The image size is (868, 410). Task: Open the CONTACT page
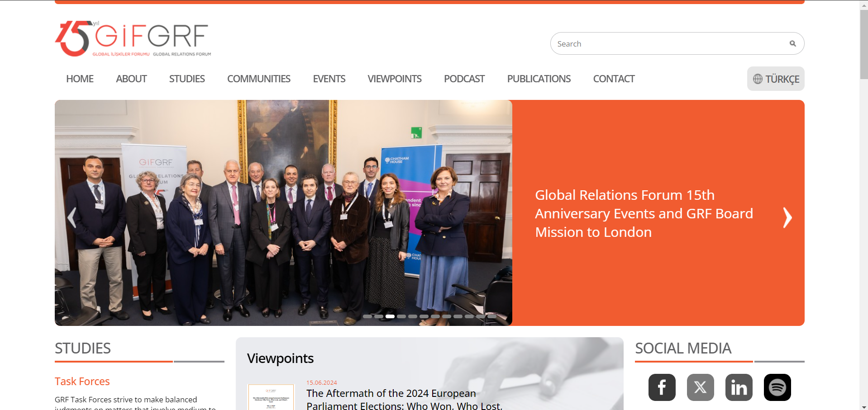pyautogui.click(x=614, y=79)
